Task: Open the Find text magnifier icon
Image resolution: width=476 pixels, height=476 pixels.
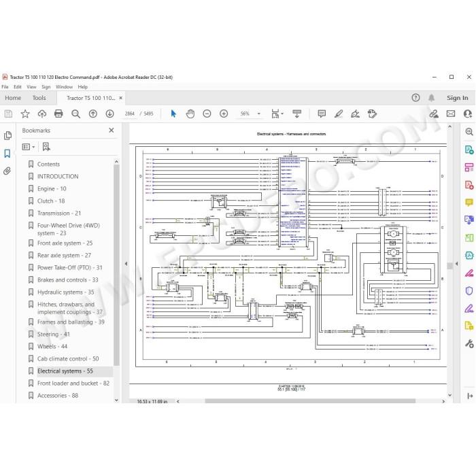Action: pos(75,114)
